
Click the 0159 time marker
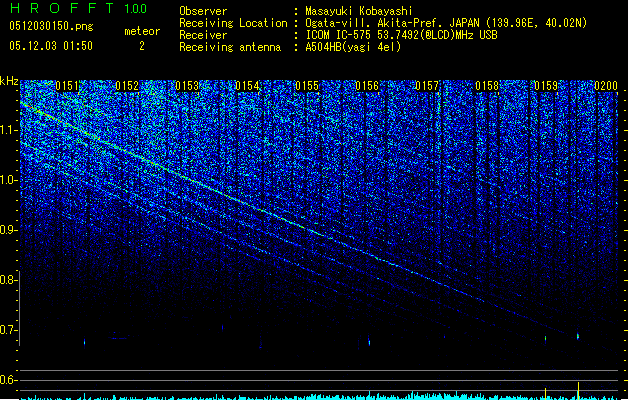[546, 86]
